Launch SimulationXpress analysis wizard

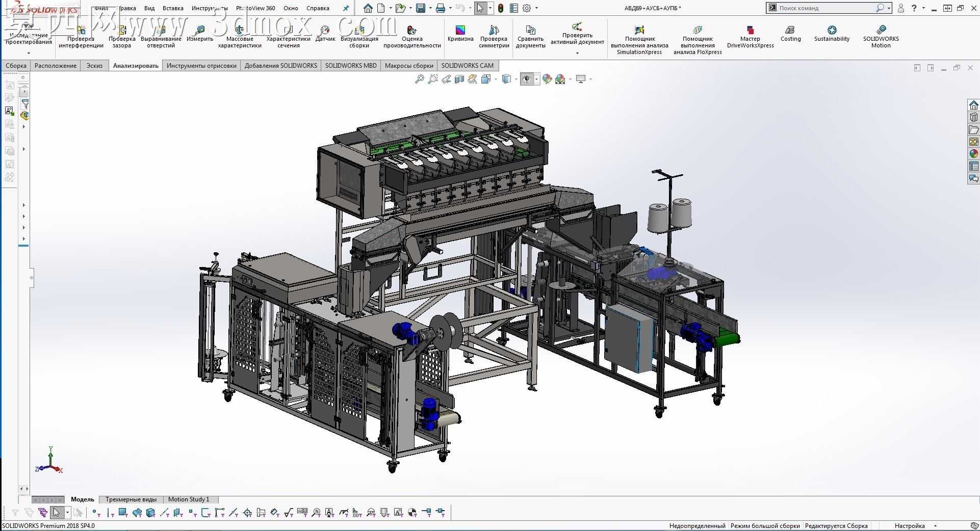639,40
